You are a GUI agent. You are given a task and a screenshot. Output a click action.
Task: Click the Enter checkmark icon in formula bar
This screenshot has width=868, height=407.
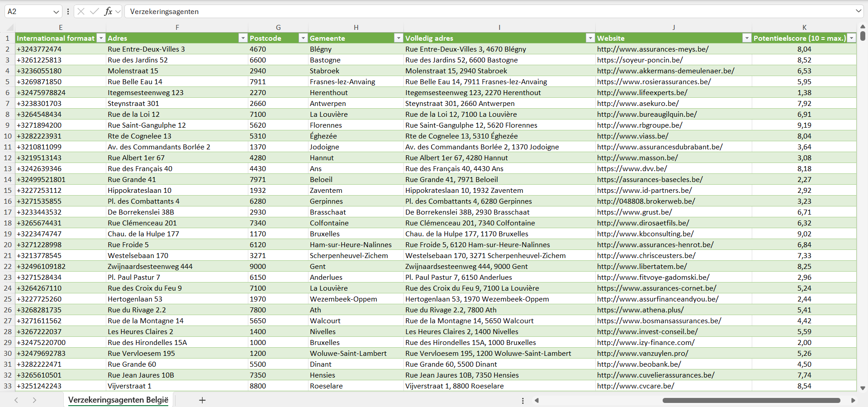[95, 11]
